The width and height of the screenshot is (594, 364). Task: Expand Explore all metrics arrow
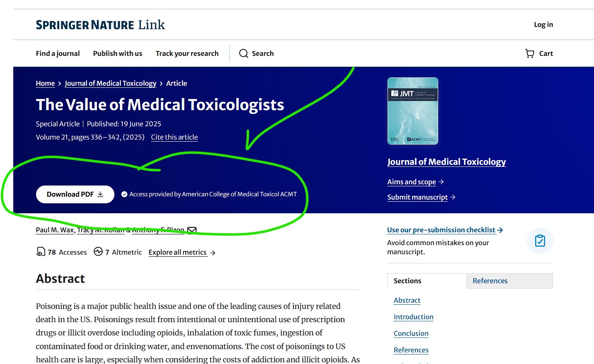(213, 252)
